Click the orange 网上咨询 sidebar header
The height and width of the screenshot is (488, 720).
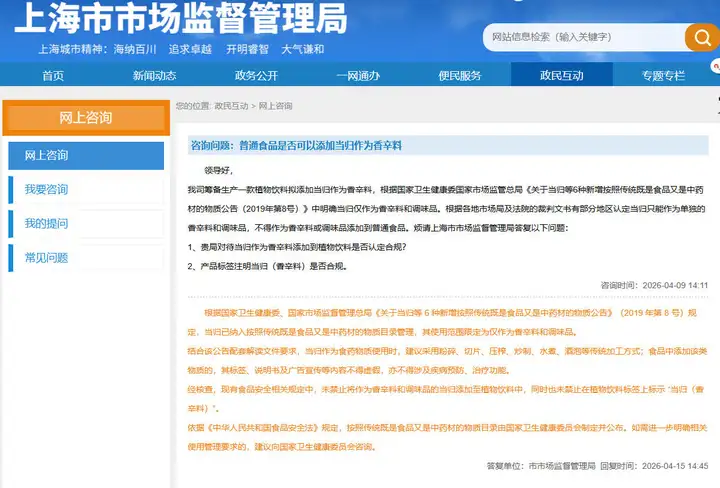click(x=86, y=118)
